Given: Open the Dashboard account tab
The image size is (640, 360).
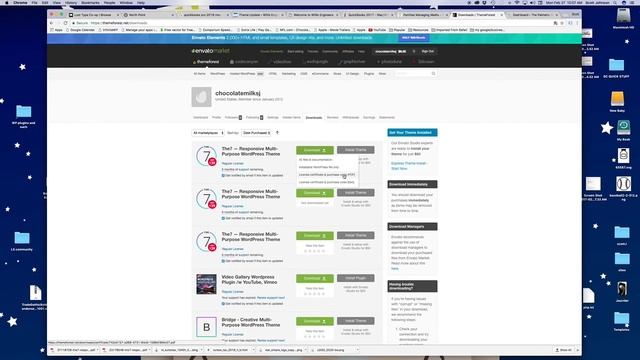Looking at the screenshot, I should point(200,118).
